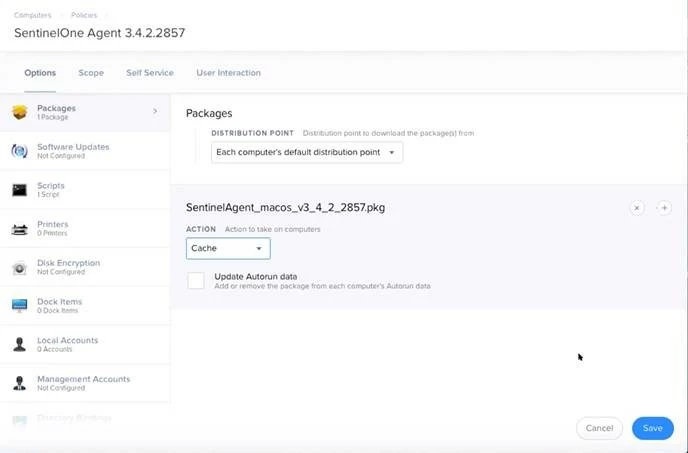
Task: Select the Disk Encryption icon
Action: coord(19,267)
